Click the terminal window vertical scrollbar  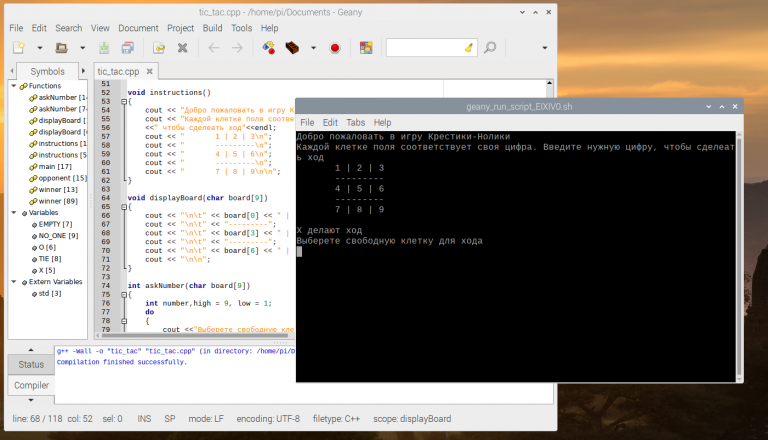pos(739,256)
